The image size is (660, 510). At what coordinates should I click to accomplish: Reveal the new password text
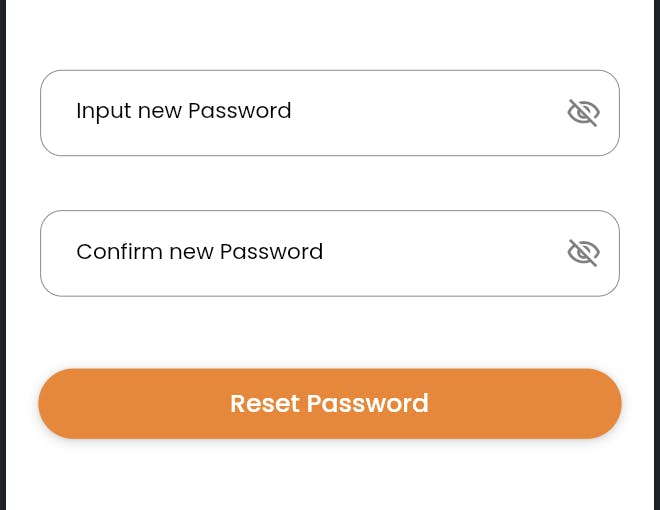(583, 113)
